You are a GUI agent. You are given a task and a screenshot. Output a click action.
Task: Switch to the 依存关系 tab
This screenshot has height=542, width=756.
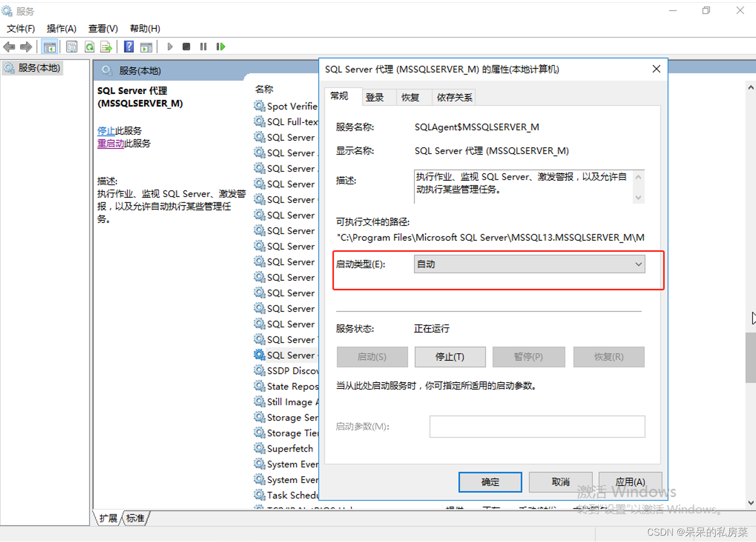(x=455, y=97)
